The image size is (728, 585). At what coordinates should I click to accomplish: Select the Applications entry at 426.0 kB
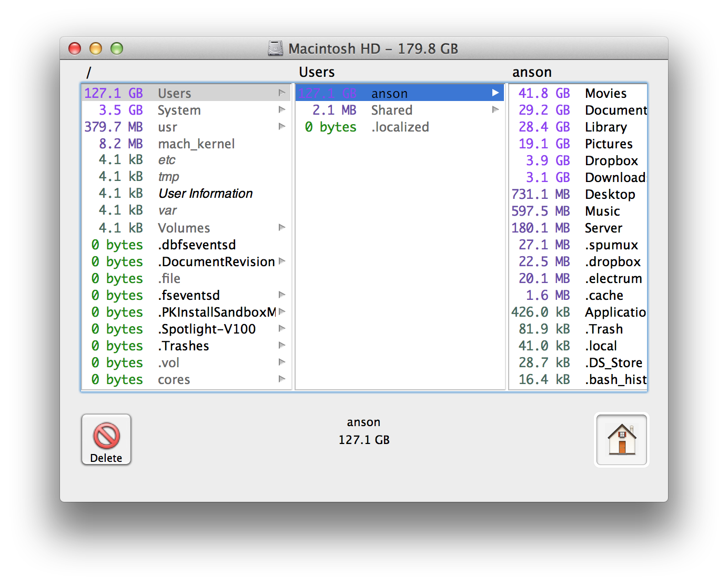(578, 312)
